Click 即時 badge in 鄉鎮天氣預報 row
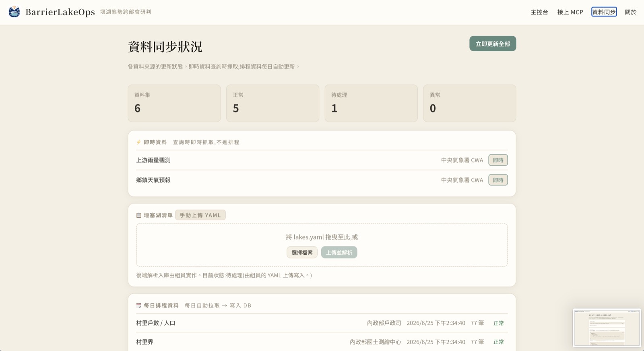 (x=498, y=180)
